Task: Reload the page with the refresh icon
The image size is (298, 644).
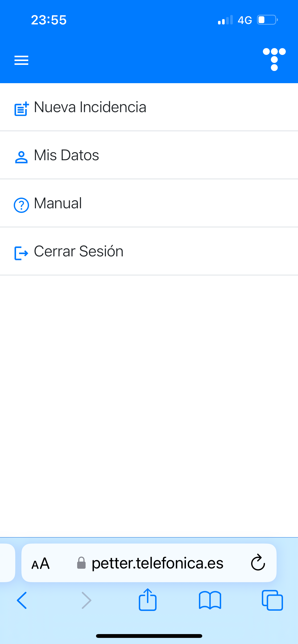Action: [258, 563]
